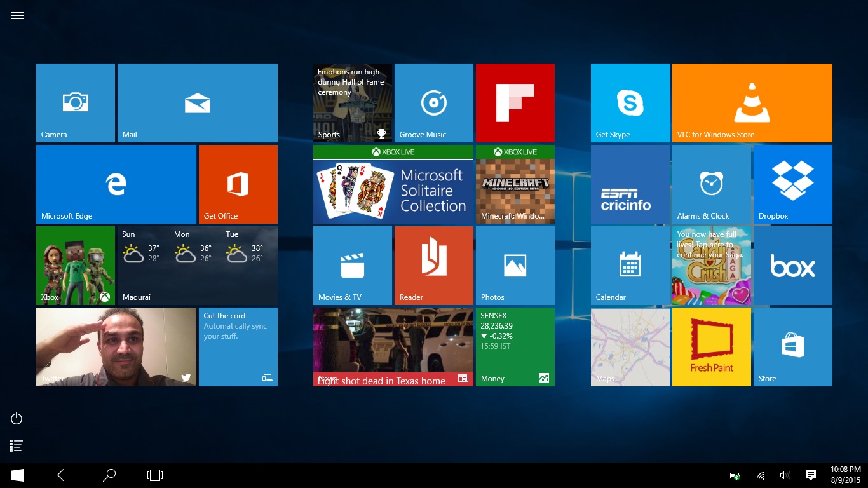Open the Alarms & Clock tile
The width and height of the screenshot is (868, 488).
712,184
